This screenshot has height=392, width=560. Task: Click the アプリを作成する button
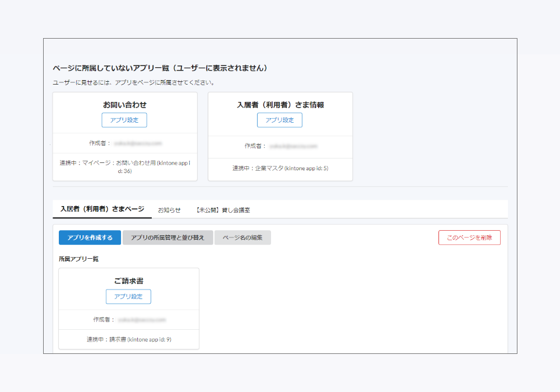click(x=90, y=237)
